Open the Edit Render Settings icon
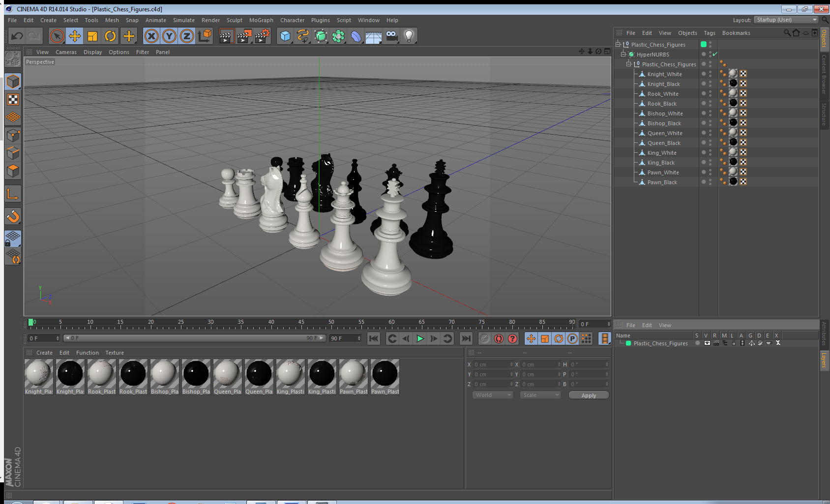 (x=263, y=36)
